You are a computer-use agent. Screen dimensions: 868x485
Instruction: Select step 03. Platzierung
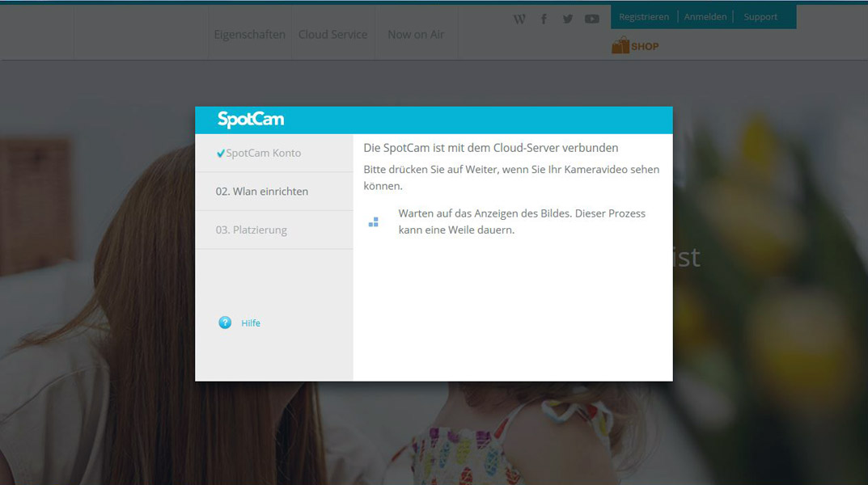tap(274, 230)
